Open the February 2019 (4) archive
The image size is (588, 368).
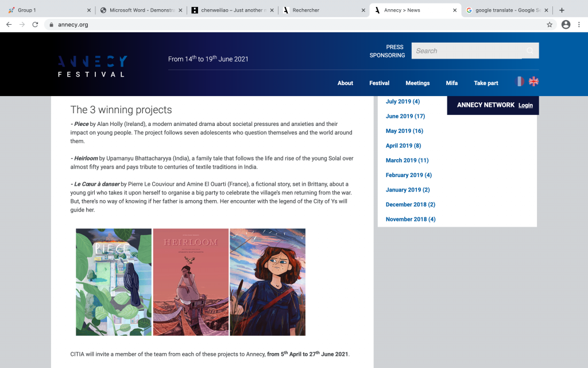(409, 175)
